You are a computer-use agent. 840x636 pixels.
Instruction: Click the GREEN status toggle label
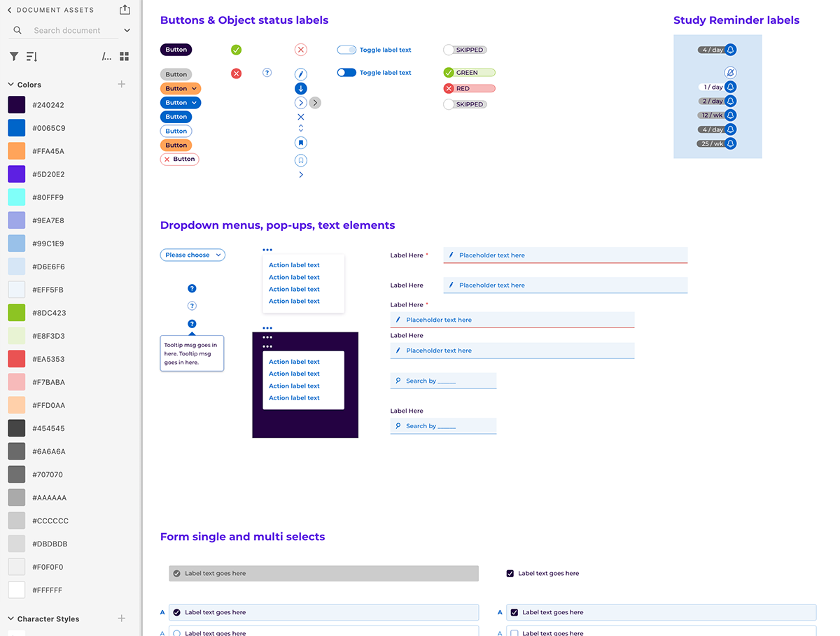tap(469, 73)
